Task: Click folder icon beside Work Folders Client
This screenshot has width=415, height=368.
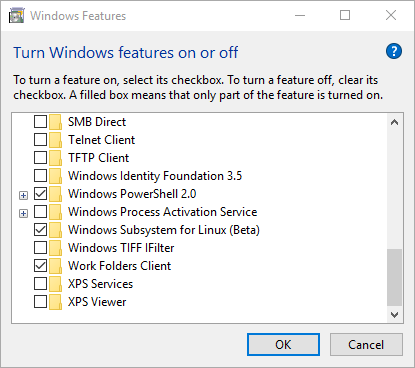Action: point(55,266)
